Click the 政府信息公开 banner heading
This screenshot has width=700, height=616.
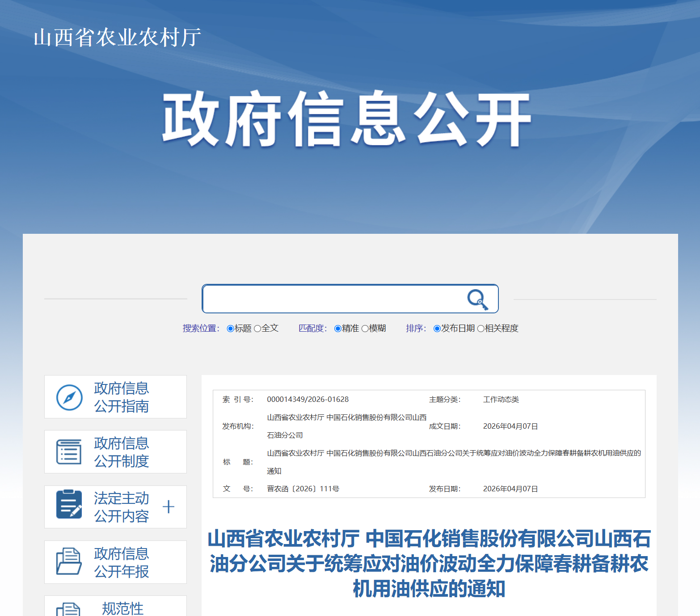[346, 119]
